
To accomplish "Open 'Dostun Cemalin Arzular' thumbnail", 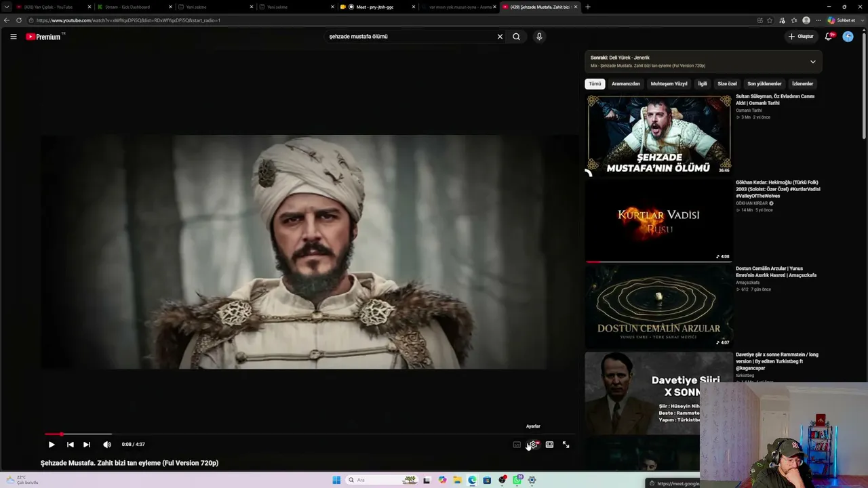I will click(x=658, y=306).
